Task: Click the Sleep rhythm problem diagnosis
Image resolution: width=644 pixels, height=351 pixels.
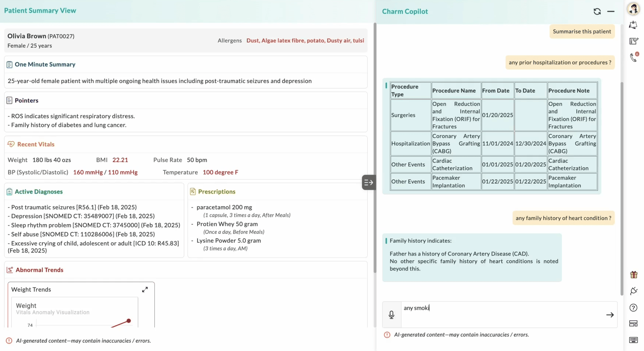Action: pos(94,225)
